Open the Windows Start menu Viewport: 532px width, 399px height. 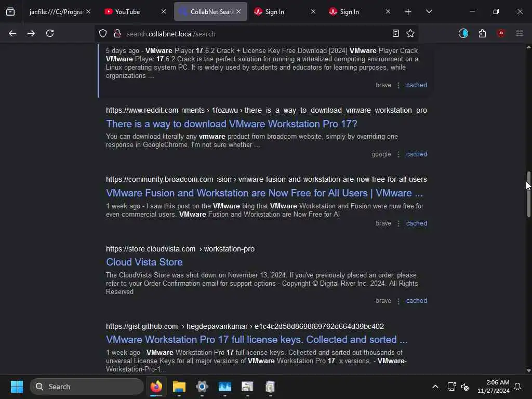tap(17, 387)
